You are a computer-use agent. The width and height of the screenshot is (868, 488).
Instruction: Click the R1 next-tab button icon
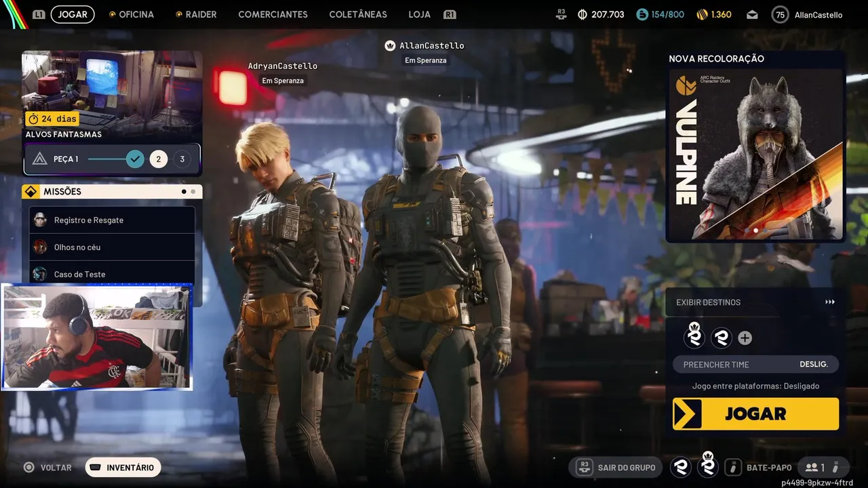(x=450, y=14)
